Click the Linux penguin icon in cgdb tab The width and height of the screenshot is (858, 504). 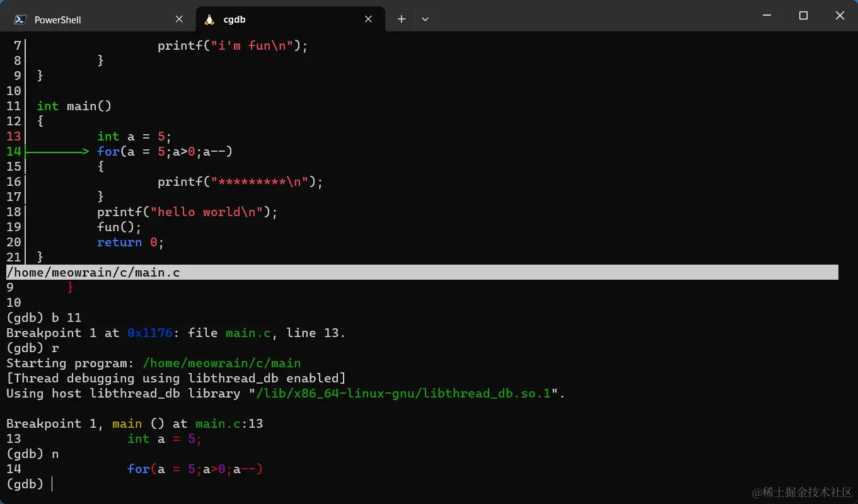209,20
